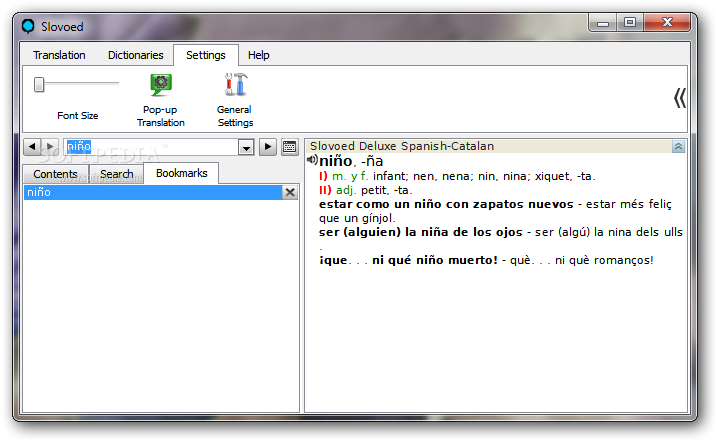Select the niño bookmark entry

[x=153, y=192]
